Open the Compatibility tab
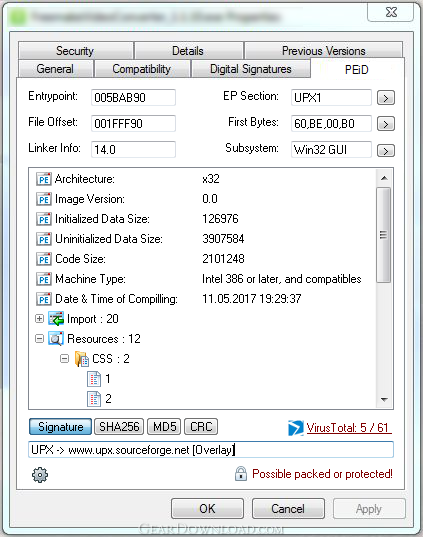Image resolution: width=423 pixels, height=537 pixels. tap(141, 69)
